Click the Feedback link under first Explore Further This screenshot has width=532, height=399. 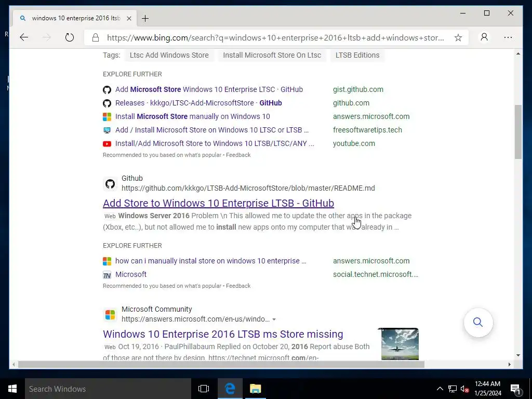238,155
